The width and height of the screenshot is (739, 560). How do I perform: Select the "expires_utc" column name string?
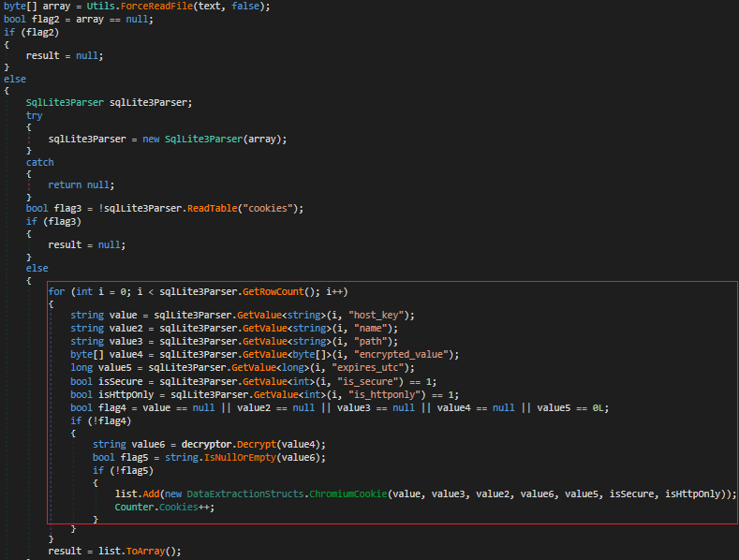click(x=374, y=368)
